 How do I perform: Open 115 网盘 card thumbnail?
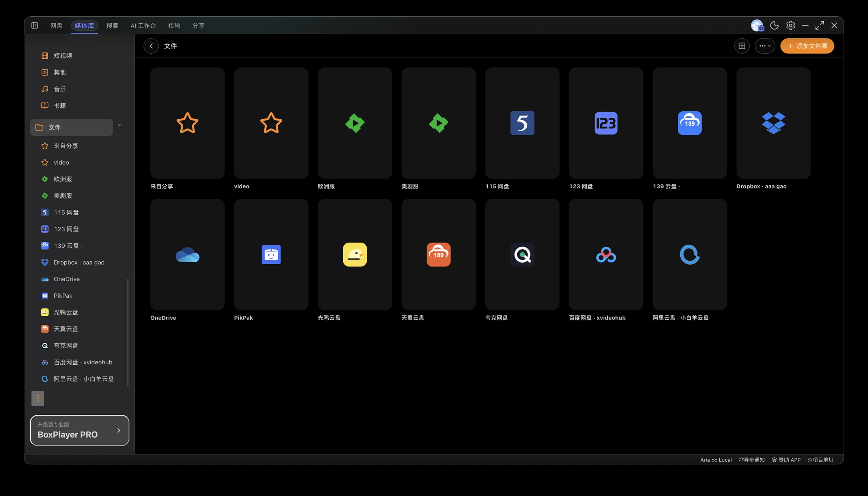[x=522, y=123]
